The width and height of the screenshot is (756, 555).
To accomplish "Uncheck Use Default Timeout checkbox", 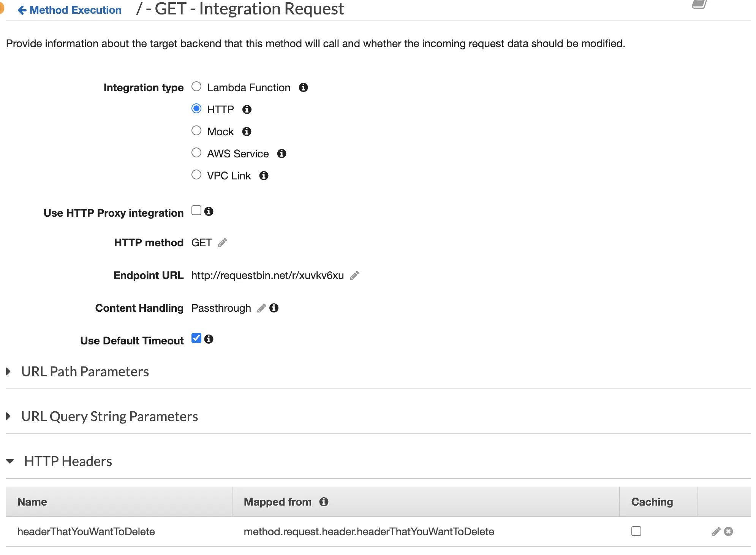I will click(x=196, y=338).
